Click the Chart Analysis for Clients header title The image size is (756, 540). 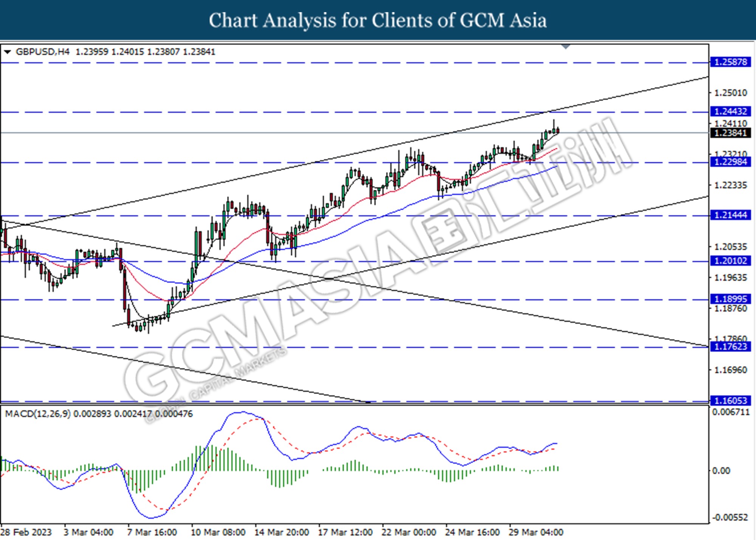click(378, 20)
